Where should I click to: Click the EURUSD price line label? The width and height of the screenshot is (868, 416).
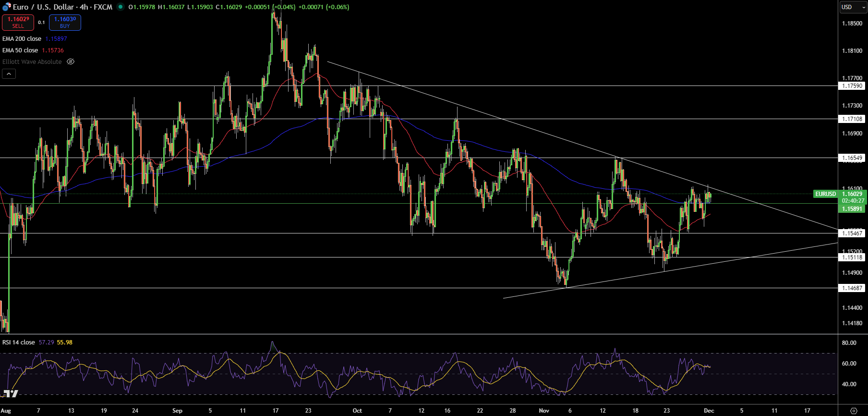pos(826,194)
